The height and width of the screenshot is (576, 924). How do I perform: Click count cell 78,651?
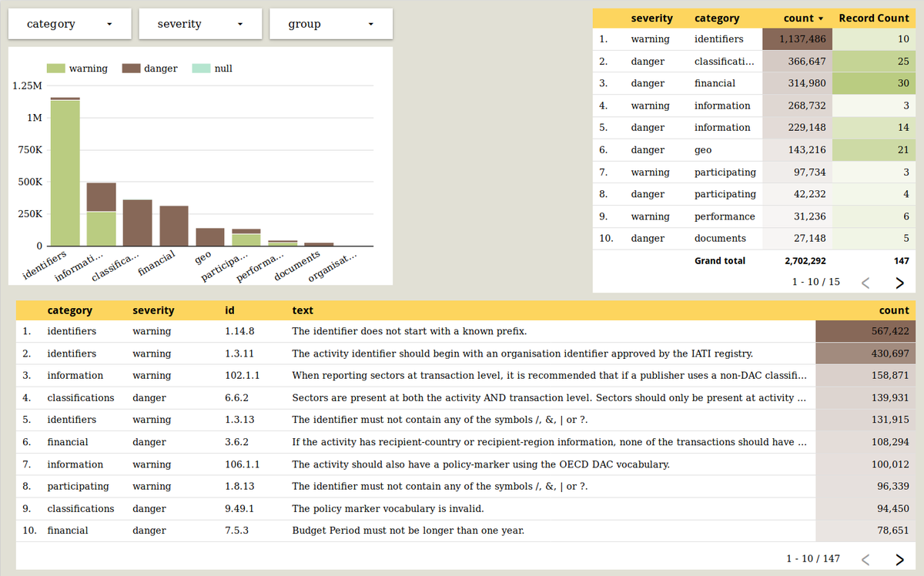tap(865, 531)
